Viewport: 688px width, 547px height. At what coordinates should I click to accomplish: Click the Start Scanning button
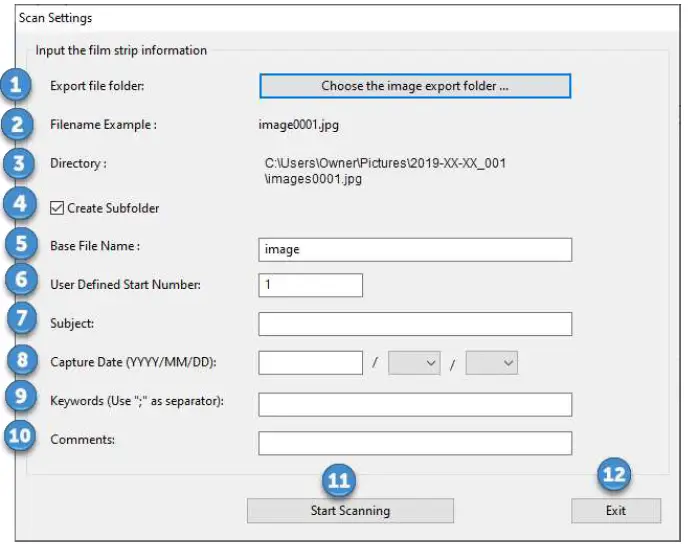pos(350,511)
